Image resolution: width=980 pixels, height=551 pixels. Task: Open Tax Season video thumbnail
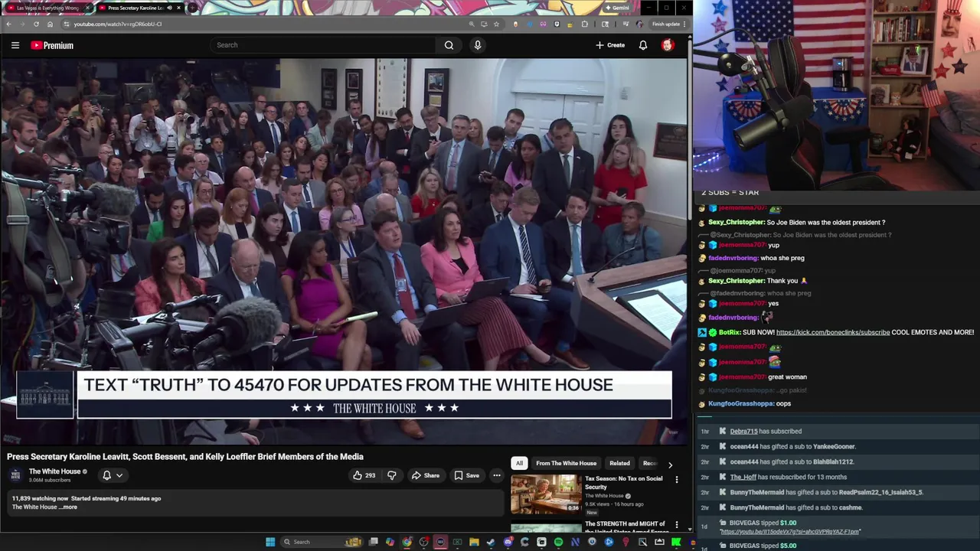(546, 494)
